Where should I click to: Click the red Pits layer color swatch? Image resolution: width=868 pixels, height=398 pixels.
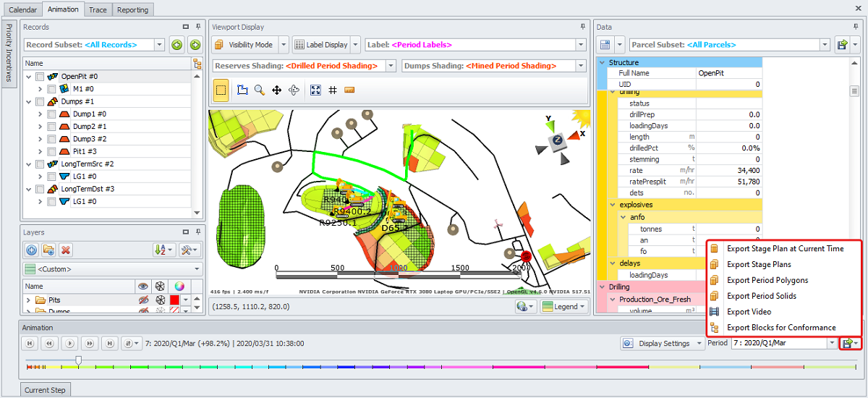pyautogui.click(x=175, y=300)
